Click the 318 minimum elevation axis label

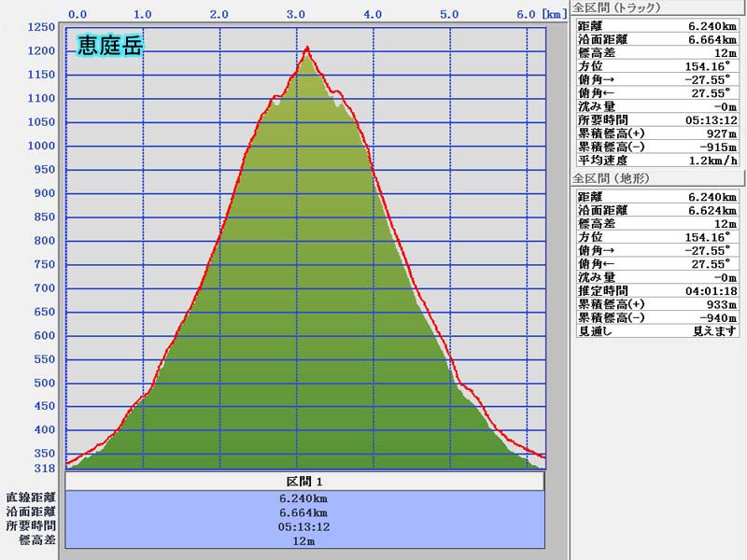point(45,469)
